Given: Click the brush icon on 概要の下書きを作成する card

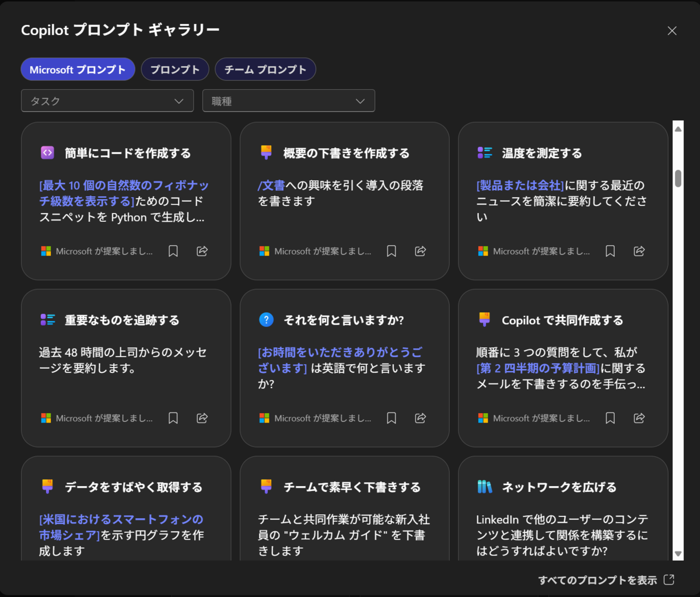Looking at the screenshot, I should click(266, 153).
